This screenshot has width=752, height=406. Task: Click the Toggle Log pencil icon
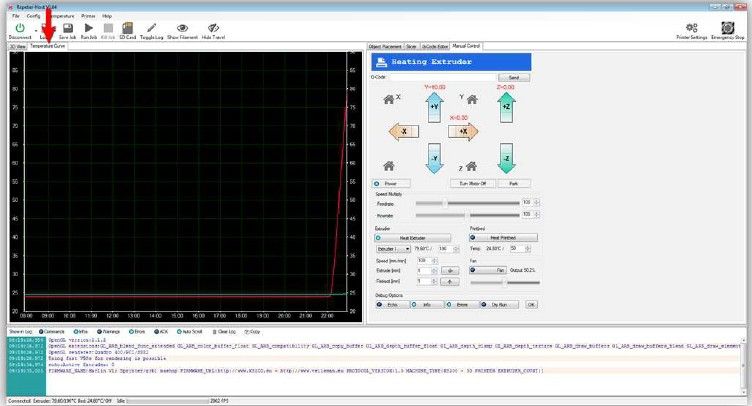click(150, 28)
